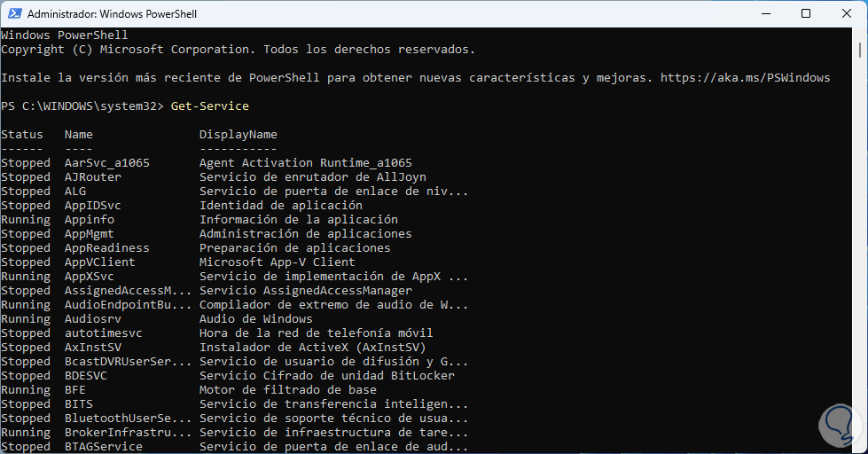This screenshot has width=868, height=454.
Task: Click 'Motor de filtrado de base'
Action: [x=288, y=390]
